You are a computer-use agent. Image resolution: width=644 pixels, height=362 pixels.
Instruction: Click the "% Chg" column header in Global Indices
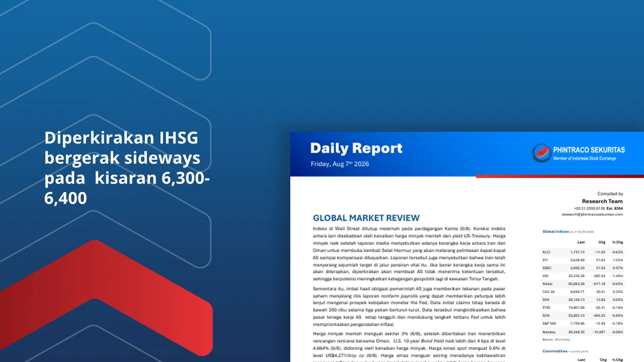618,242
